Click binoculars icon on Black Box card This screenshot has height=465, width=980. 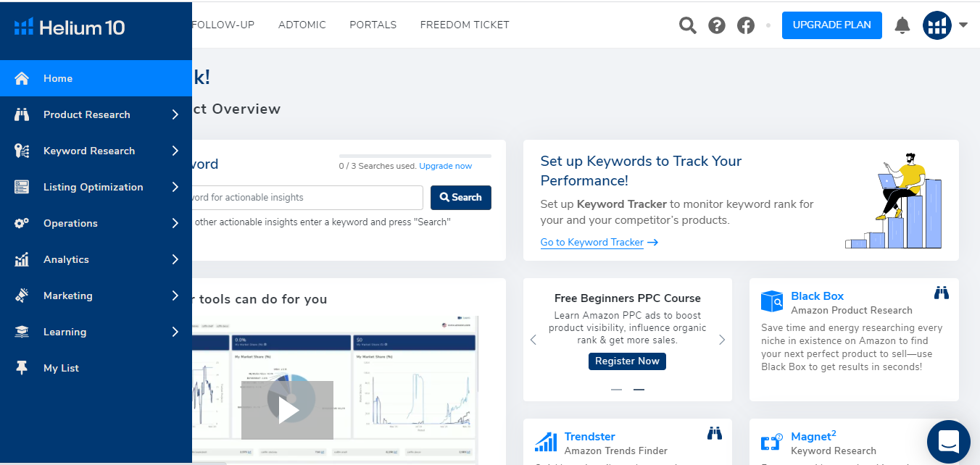click(x=942, y=293)
